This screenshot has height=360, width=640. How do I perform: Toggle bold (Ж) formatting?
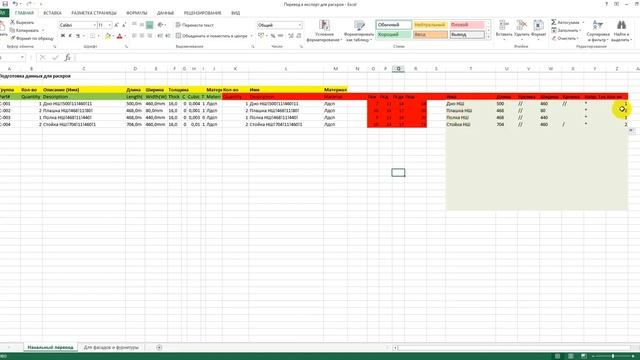[x=63, y=36]
